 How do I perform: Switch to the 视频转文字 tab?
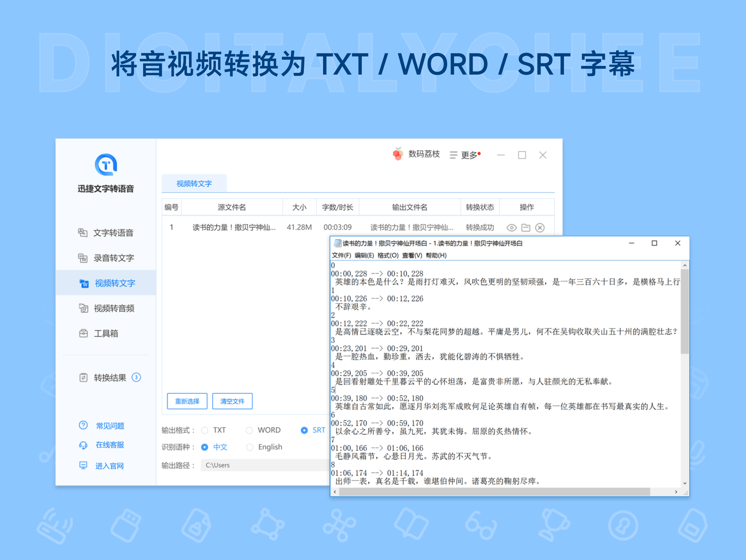(x=194, y=183)
